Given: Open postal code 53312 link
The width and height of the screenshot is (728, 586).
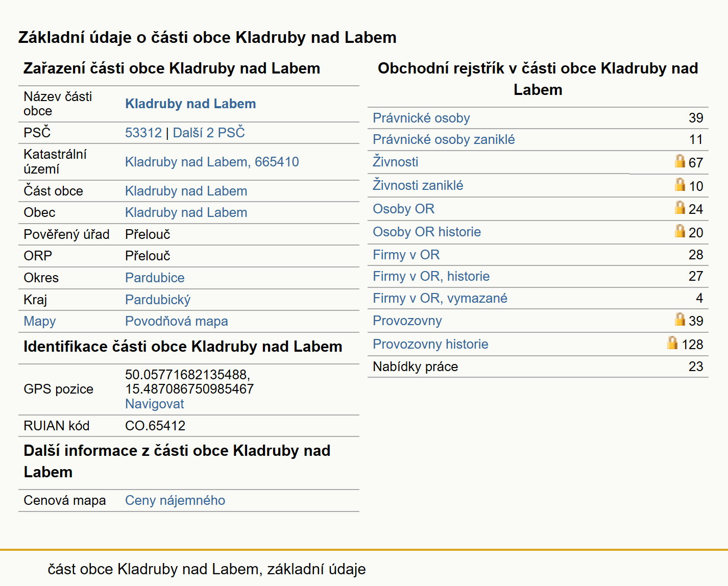Looking at the screenshot, I should pos(143,133).
